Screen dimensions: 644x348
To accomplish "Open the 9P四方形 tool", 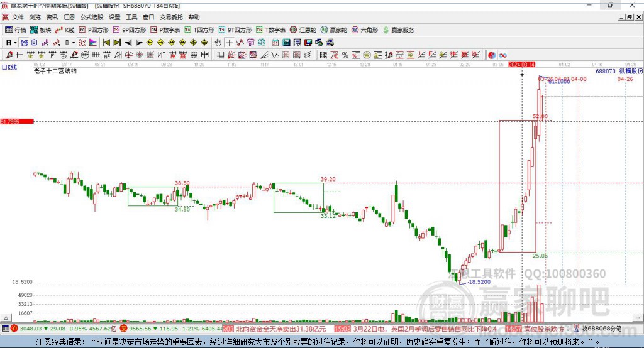I will pos(130,30).
